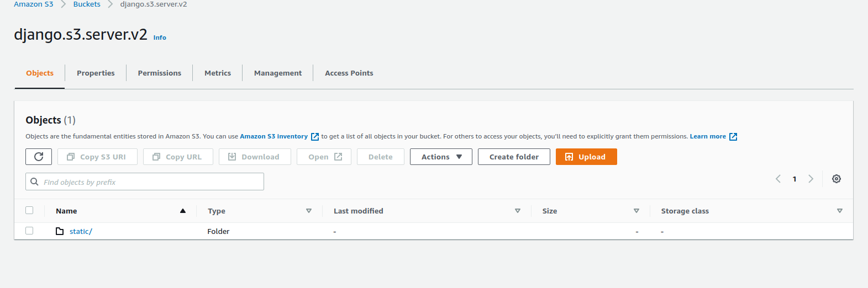868x288 pixels.
Task: Go to previous page arrow
Action: pos(778,179)
